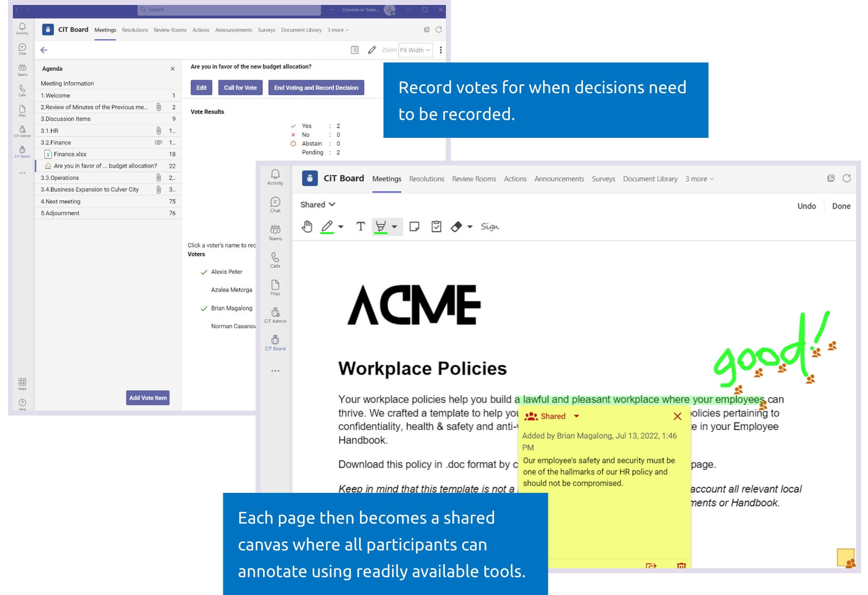Open agenda item 3.3.Operations
Viewport: 868px width, 595px height.
click(x=59, y=178)
